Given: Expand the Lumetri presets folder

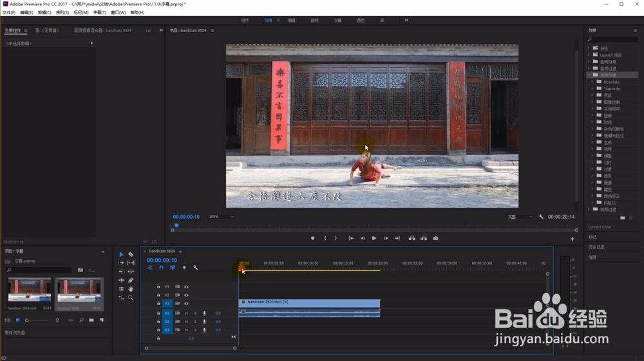Looking at the screenshot, I should point(589,55).
